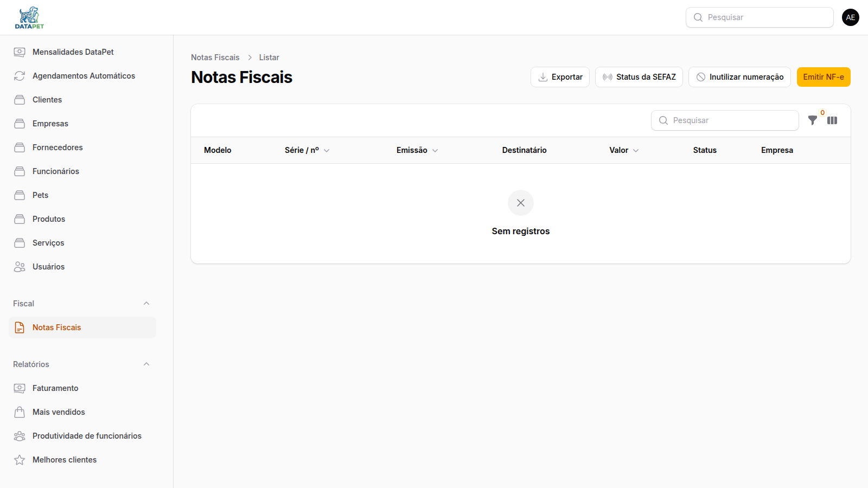This screenshot has width=868, height=488.
Task: Click the Destinatário column header
Action: [x=524, y=150]
